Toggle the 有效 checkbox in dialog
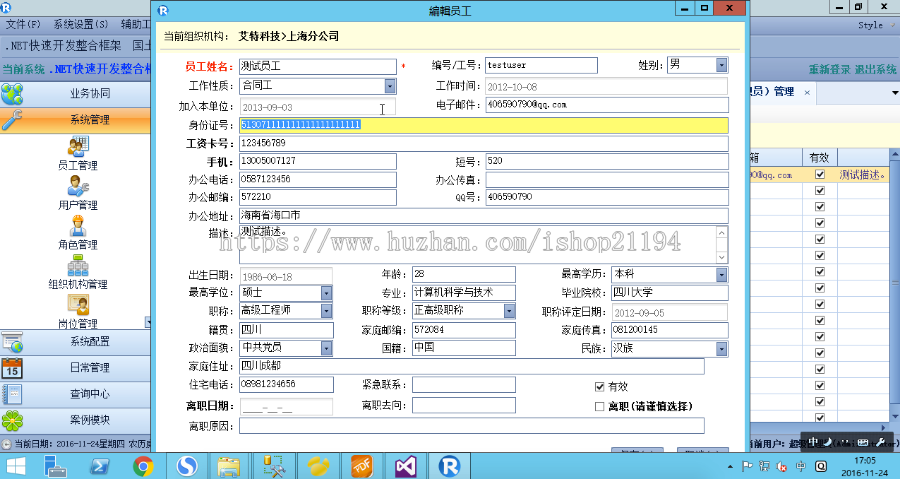Viewport: 900px width, 479px height. [x=599, y=387]
